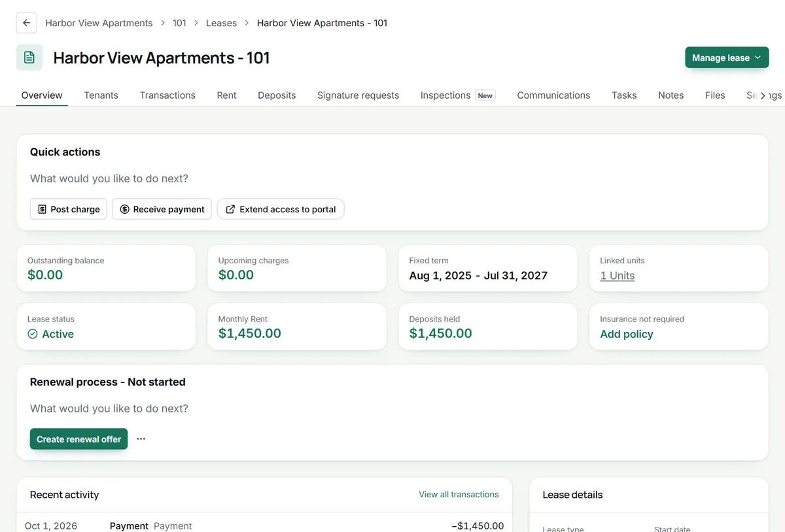Open the Files tab

pyautogui.click(x=715, y=95)
